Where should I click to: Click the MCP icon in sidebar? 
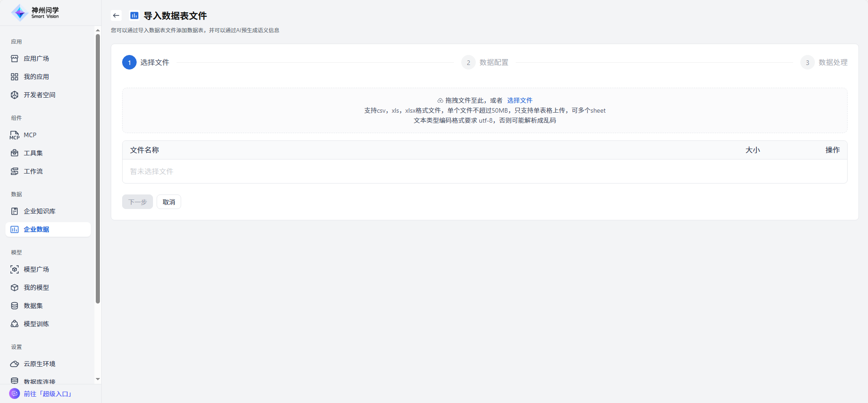[x=15, y=135]
